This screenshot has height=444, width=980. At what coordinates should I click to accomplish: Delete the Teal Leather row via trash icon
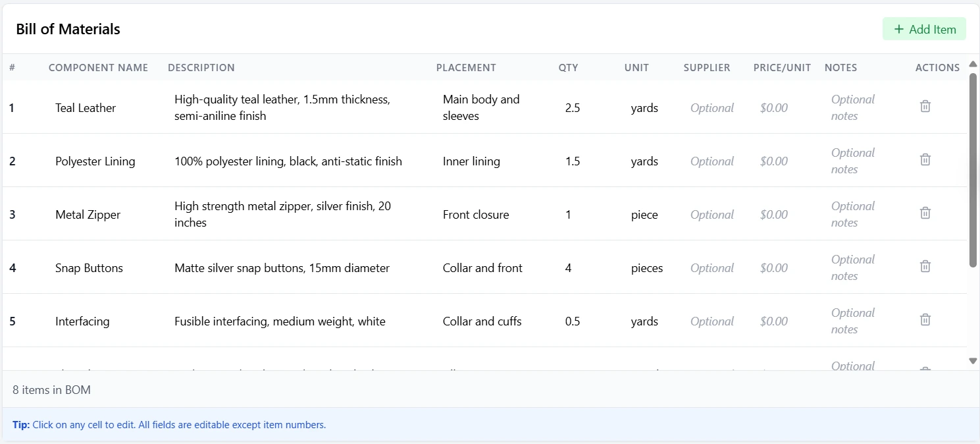point(925,106)
